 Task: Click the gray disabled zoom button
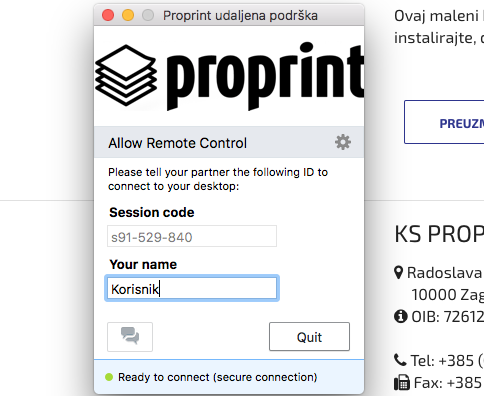tap(148, 15)
